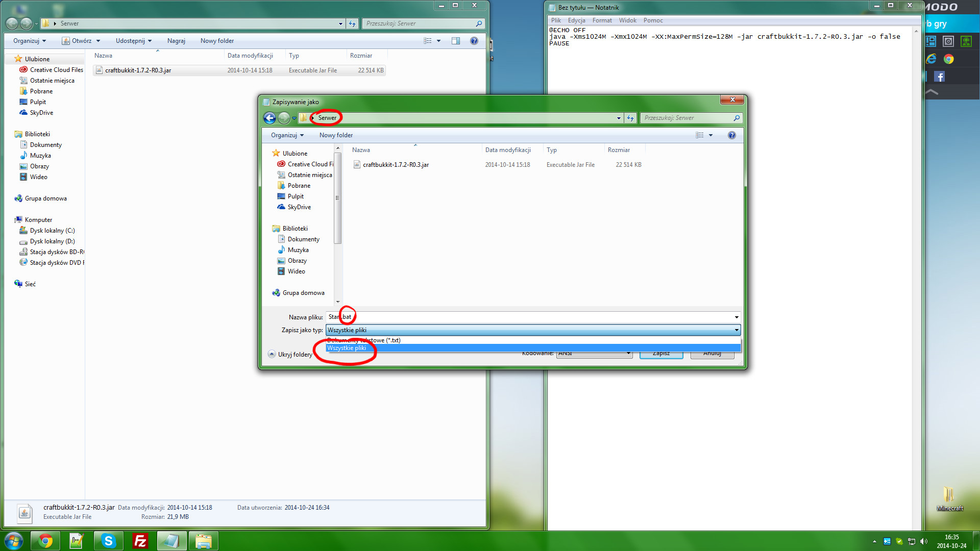Viewport: 980px width, 551px height.
Task: Open Dokumenty in Explorer sidebar
Action: (x=41, y=145)
